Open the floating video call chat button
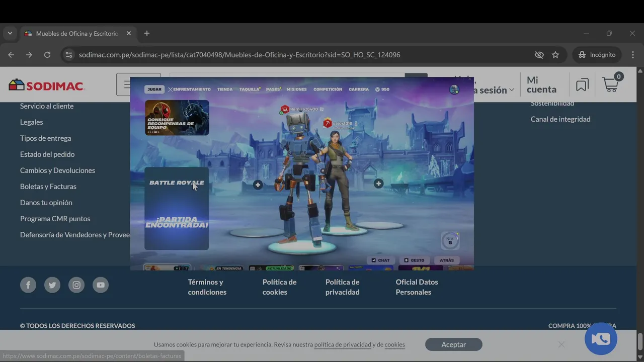The width and height of the screenshot is (644, 362). (x=601, y=339)
